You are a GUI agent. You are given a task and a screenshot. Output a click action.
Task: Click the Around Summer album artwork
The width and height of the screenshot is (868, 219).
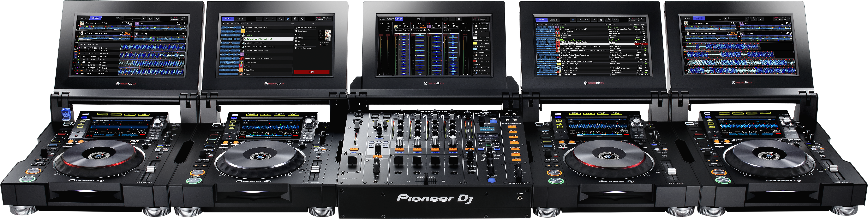click(x=243, y=31)
